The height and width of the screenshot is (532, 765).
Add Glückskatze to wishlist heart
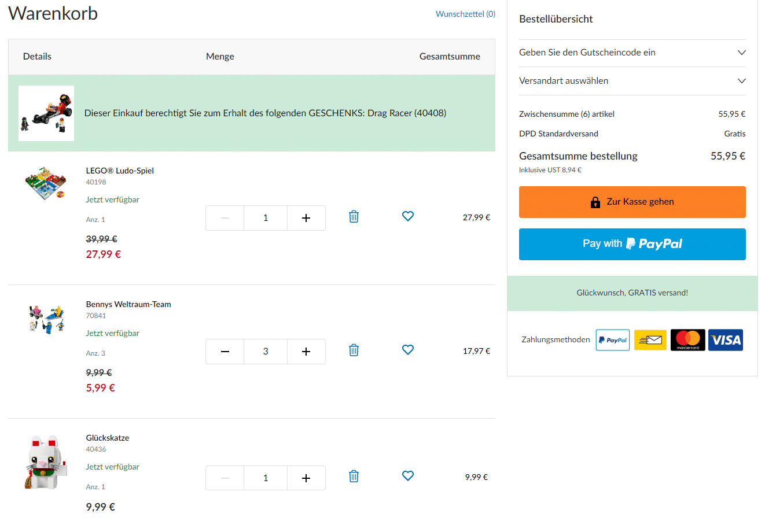coord(408,476)
